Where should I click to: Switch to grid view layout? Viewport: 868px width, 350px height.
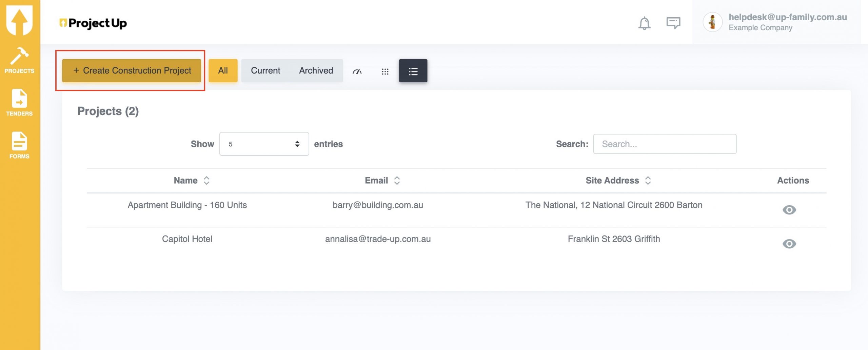click(385, 71)
